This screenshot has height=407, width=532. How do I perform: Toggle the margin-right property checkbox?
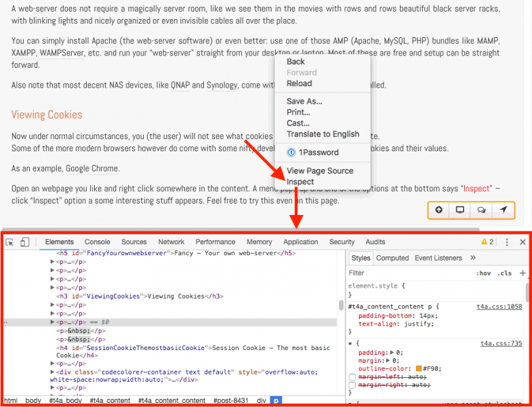point(352,385)
